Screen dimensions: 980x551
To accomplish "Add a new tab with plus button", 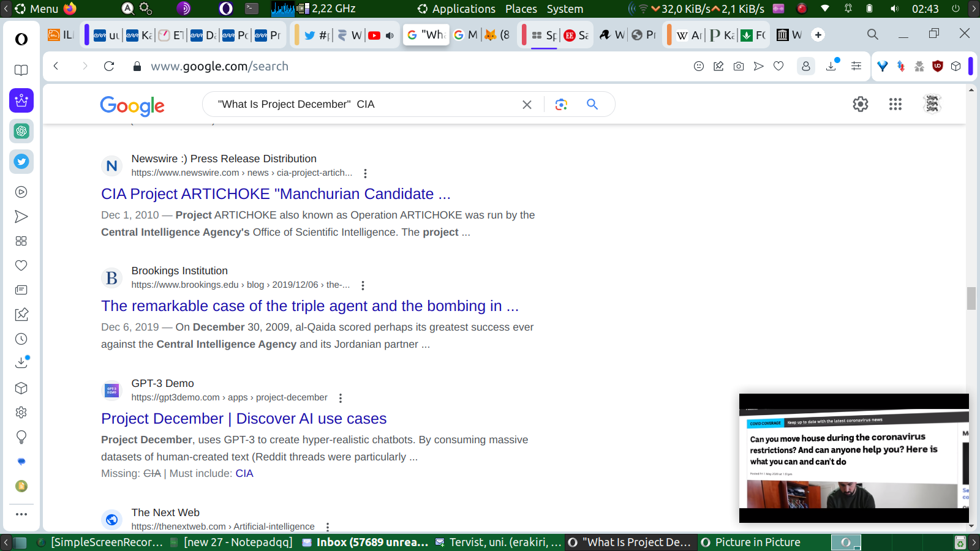I will click(x=818, y=35).
